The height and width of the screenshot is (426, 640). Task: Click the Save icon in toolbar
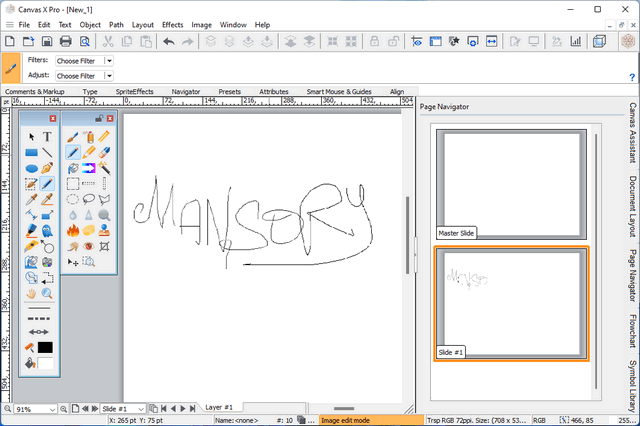(46, 42)
